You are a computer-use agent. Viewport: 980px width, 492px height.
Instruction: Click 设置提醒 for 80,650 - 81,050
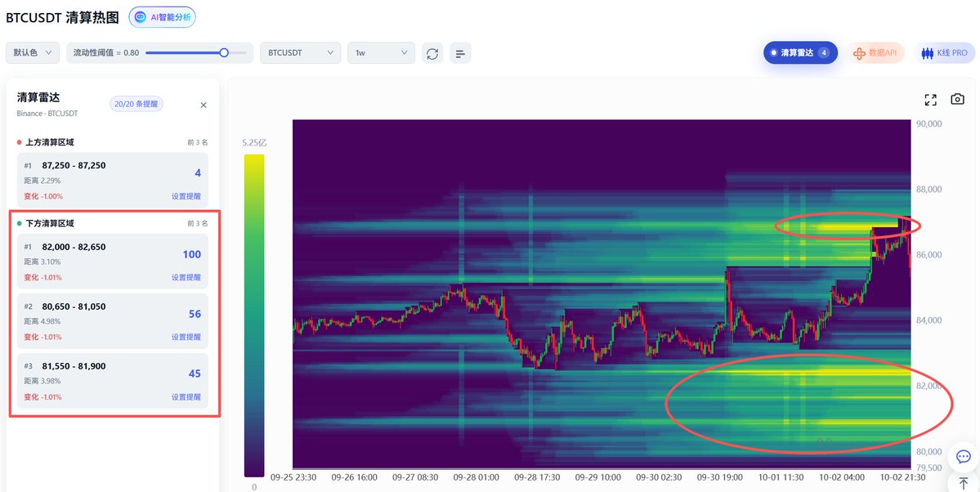tap(186, 337)
